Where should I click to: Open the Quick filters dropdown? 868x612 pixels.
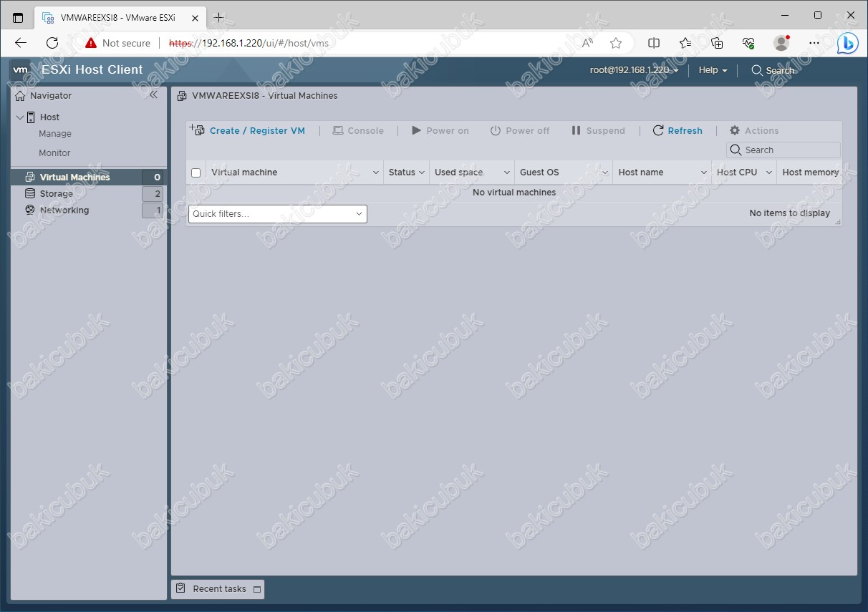(x=278, y=214)
